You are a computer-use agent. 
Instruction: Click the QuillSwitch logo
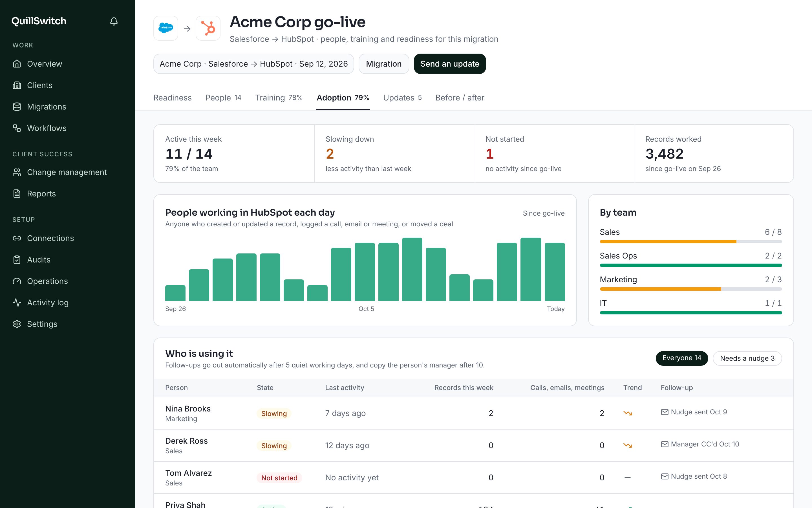[39, 21]
